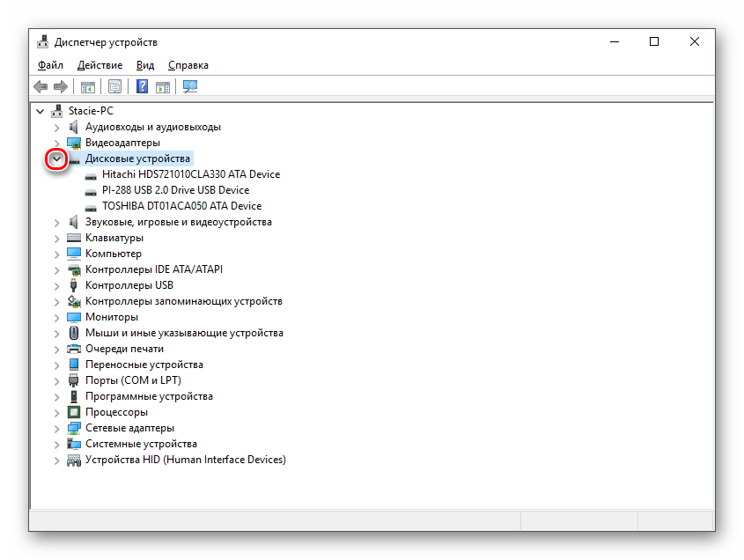
Task: Select the Hitachi HDS721010CLA330 ATA Device
Action: (x=190, y=174)
